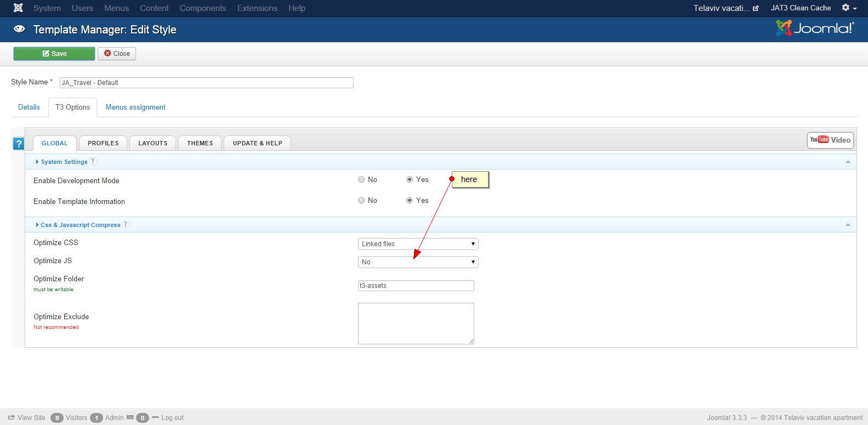
Task: Set Enable Development Mode to No
Action: 361,179
